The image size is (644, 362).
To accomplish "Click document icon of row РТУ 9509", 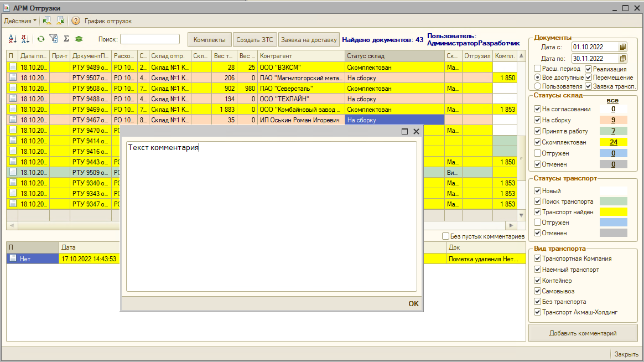I will [x=13, y=172].
